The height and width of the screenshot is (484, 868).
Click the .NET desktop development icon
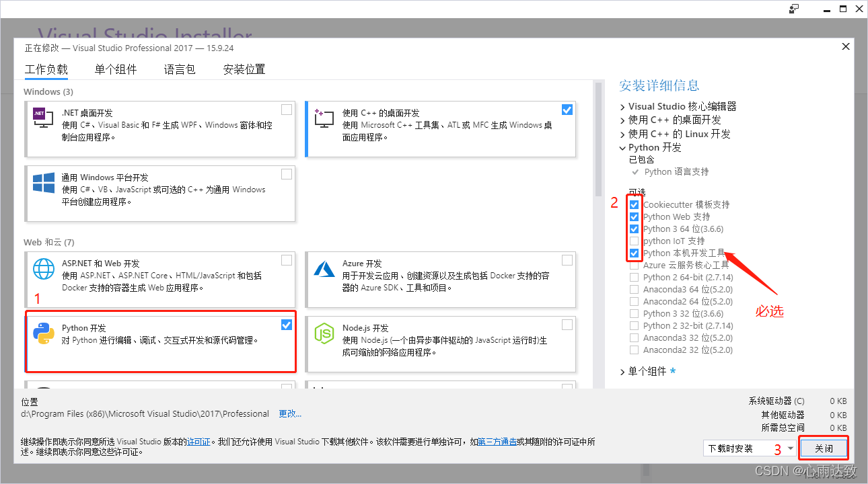pyautogui.click(x=44, y=118)
